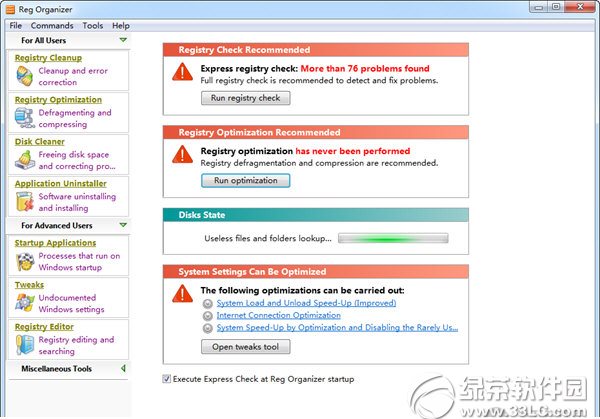Viewport: 600px width, 419px height.
Task: Open the Tweaks link
Action: [29, 285]
